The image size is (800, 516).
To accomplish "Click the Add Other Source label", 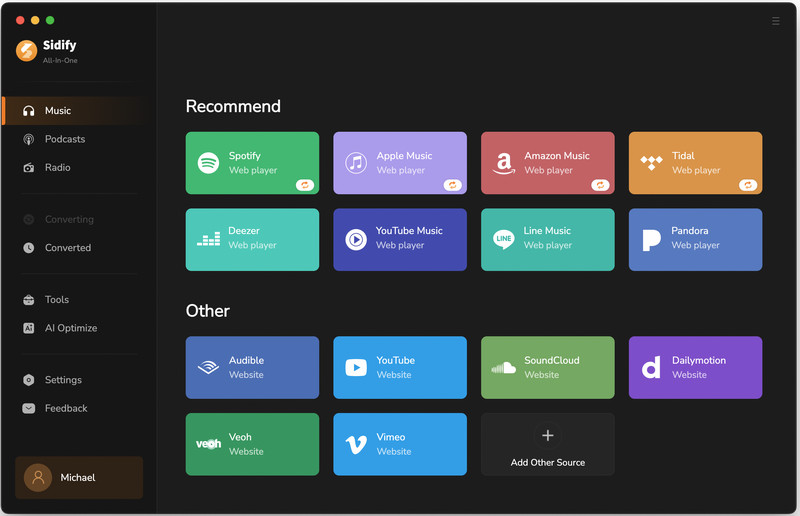I will (x=547, y=462).
